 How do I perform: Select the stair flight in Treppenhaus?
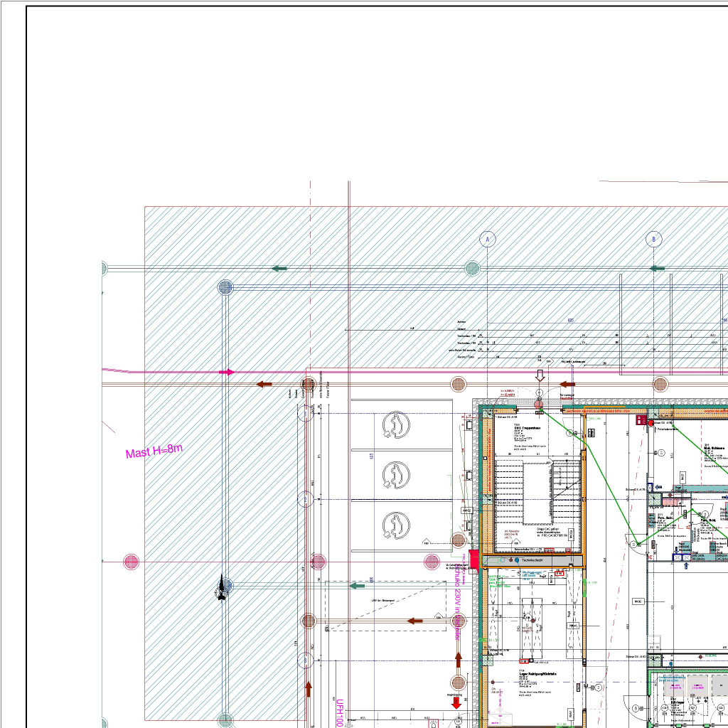[539, 493]
